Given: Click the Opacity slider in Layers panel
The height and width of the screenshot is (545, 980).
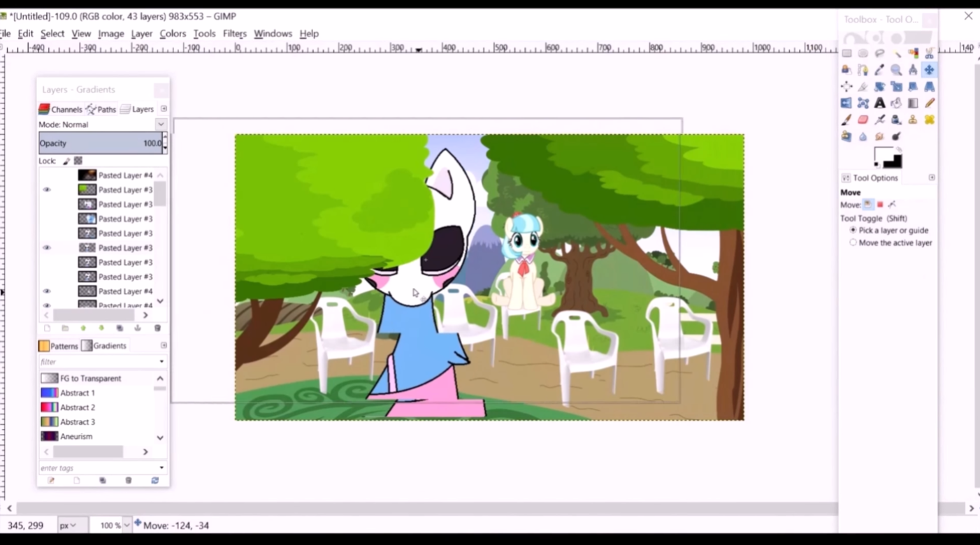Looking at the screenshot, I should tap(100, 143).
